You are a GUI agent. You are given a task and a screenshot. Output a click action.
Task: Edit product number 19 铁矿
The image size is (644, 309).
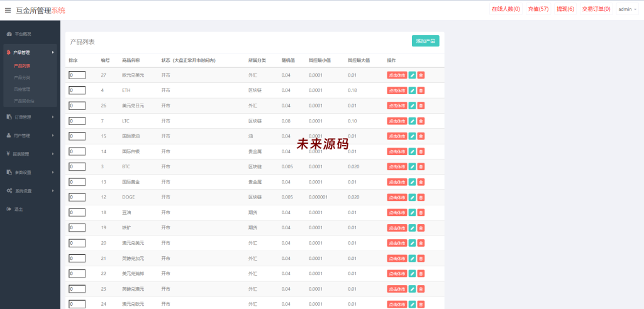tap(413, 228)
